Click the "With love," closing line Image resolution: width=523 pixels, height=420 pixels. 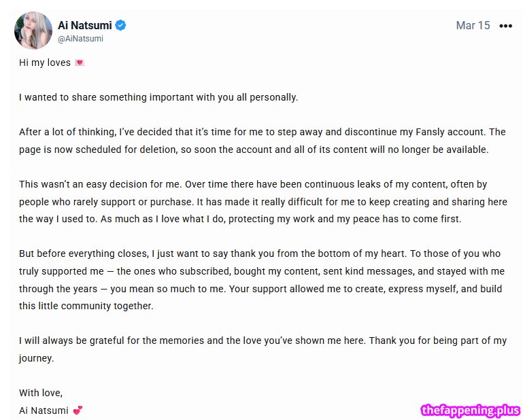pyautogui.click(x=40, y=393)
